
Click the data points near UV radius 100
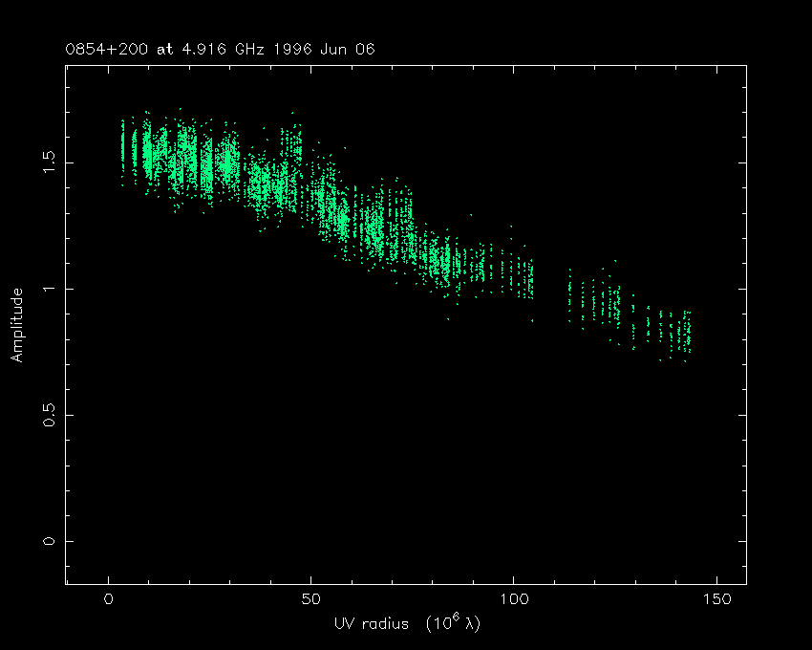click(x=514, y=277)
